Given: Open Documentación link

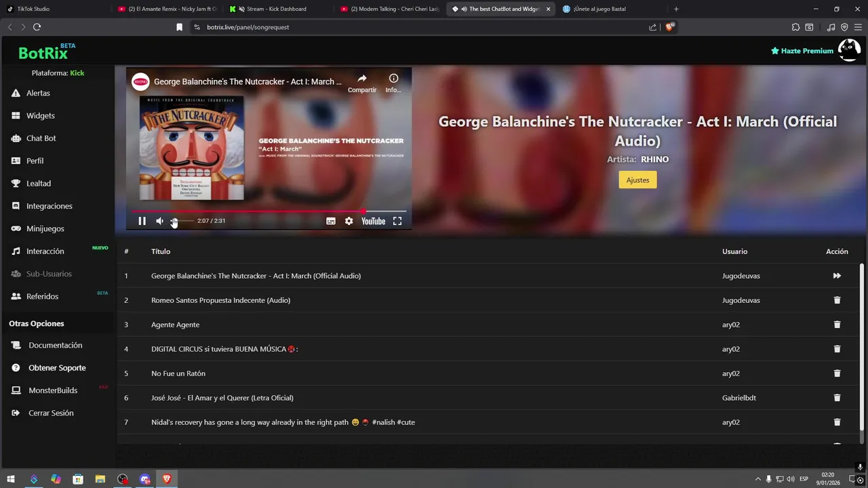Looking at the screenshot, I should (x=55, y=345).
